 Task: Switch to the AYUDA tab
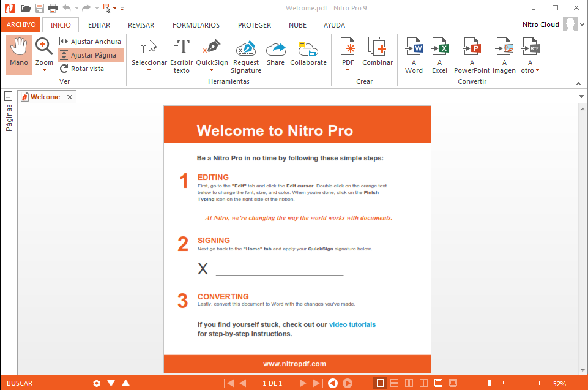point(334,25)
